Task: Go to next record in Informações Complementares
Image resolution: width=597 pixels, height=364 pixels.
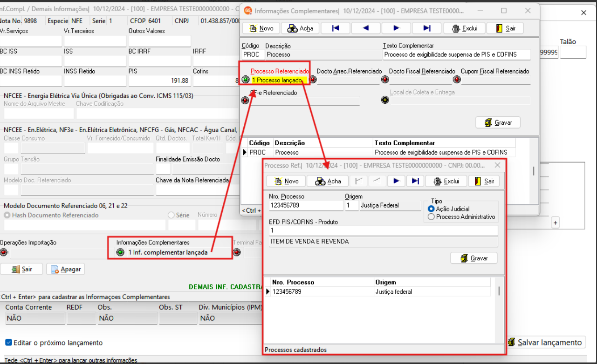Action: (396, 28)
